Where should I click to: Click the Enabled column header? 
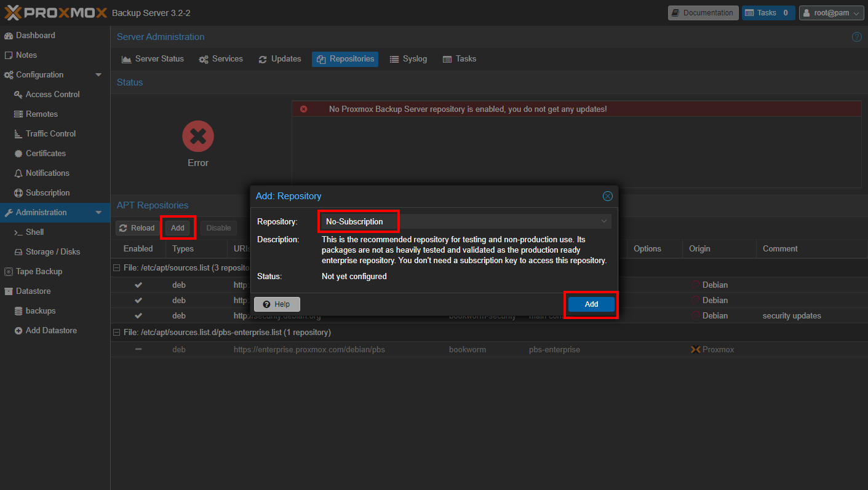pos(138,249)
